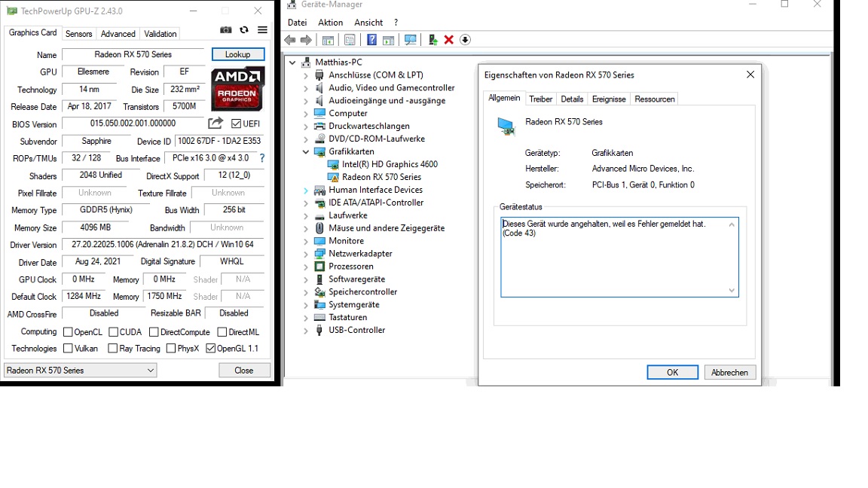Screen dimensions: 868x488
Task: Click the Geräte-Manager title bar icon
Action: click(x=292, y=5)
